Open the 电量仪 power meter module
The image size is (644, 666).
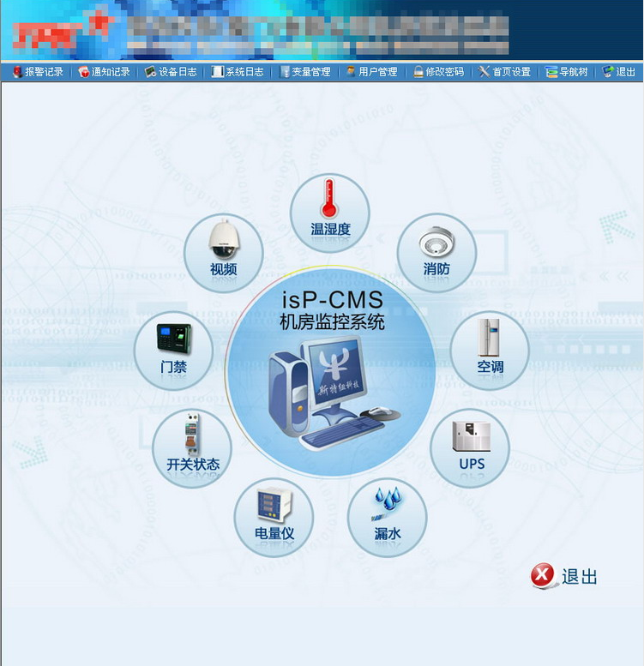(274, 516)
